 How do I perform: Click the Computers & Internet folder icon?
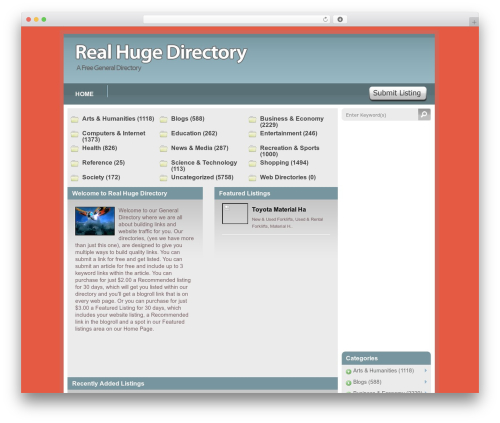click(x=75, y=134)
